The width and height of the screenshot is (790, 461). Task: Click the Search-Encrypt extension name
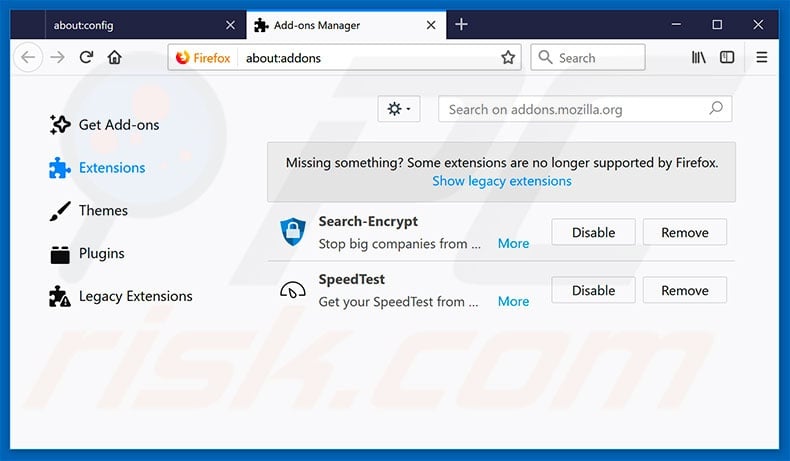click(368, 221)
